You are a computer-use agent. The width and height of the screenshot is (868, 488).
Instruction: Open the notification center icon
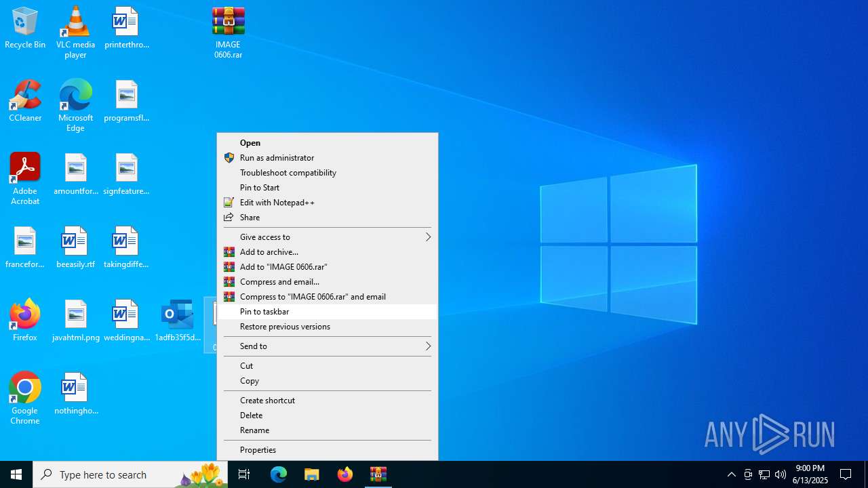[x=846, y=474]
